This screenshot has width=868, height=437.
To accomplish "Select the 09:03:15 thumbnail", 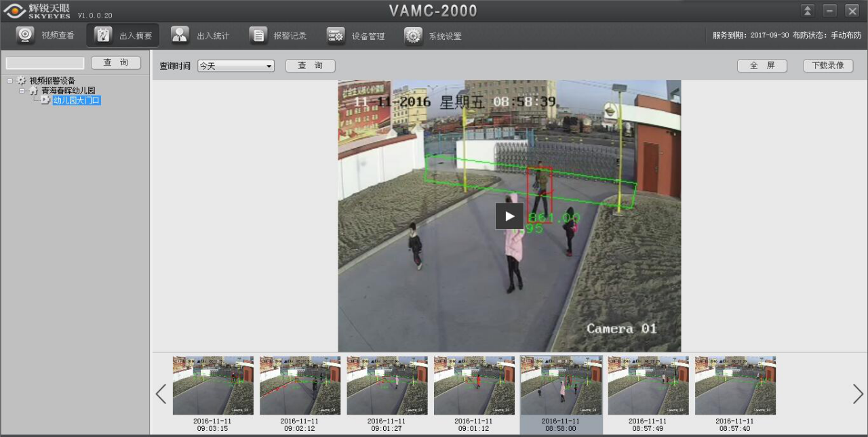I will pyautogui.click(x=213, y=386).
